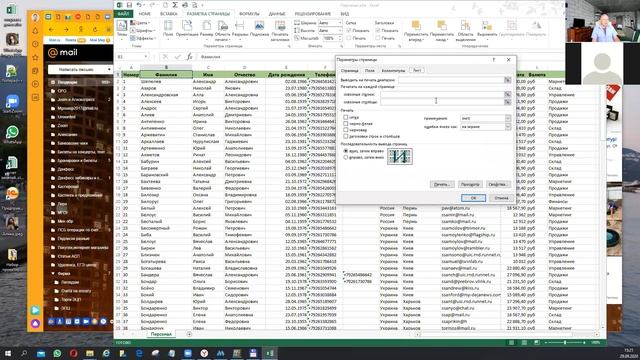The width and height of the screenshot is (640, 360).
Task: Click the Печатать заголовки (Print Titles) icon
Action: (280, 31)
